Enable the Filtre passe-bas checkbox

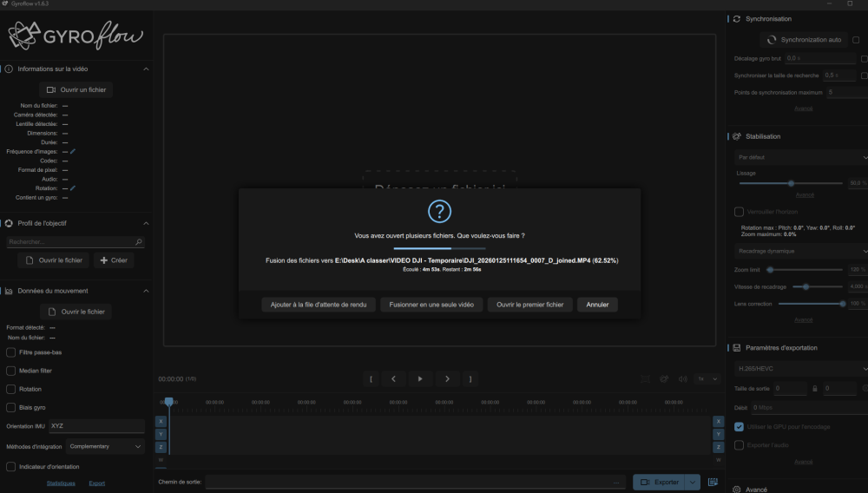(x=10, y=352)
